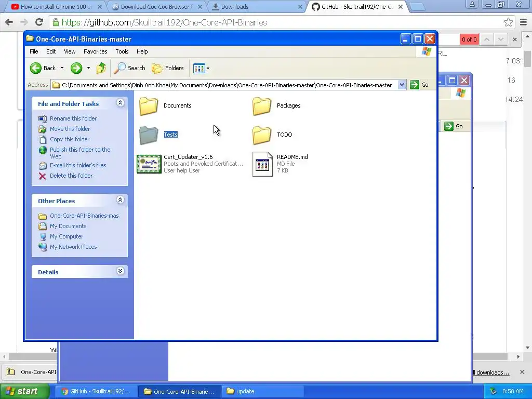The image size is (532, 399).
Task: Close the Download Coc Coc Browser tab
Action: tap(200, 7)
